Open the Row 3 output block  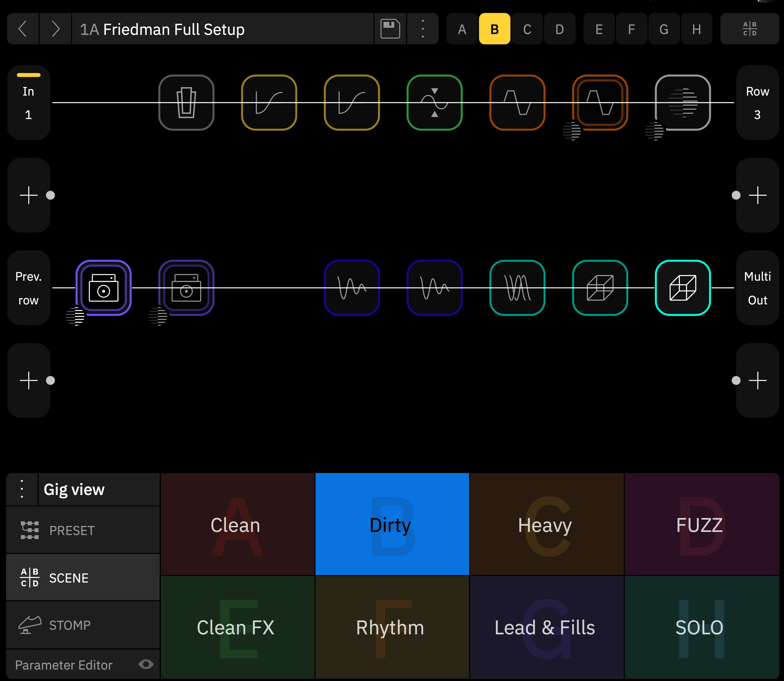pos(757,103)
